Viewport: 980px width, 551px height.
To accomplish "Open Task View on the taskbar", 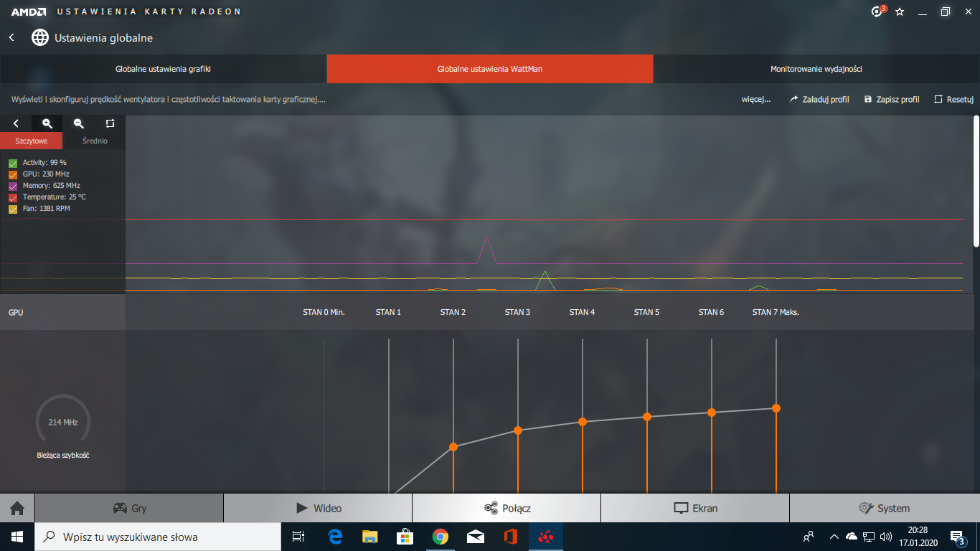I will click(x=298, y=537).
